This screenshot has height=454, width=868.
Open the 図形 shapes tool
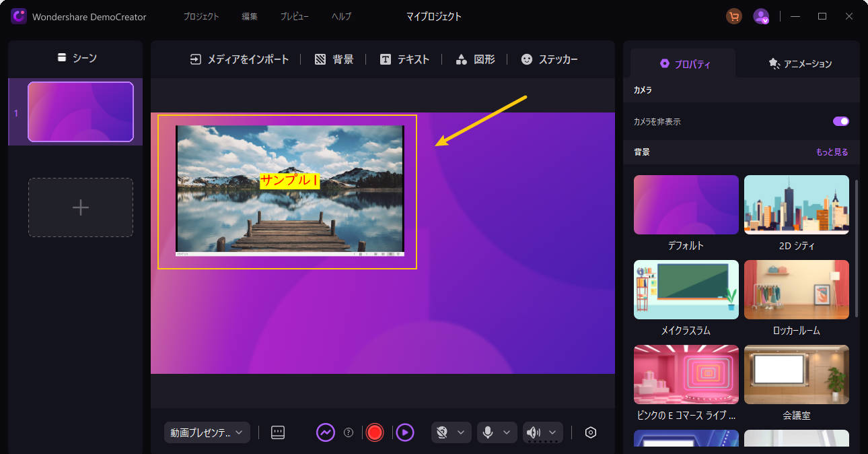coord(475,59)
